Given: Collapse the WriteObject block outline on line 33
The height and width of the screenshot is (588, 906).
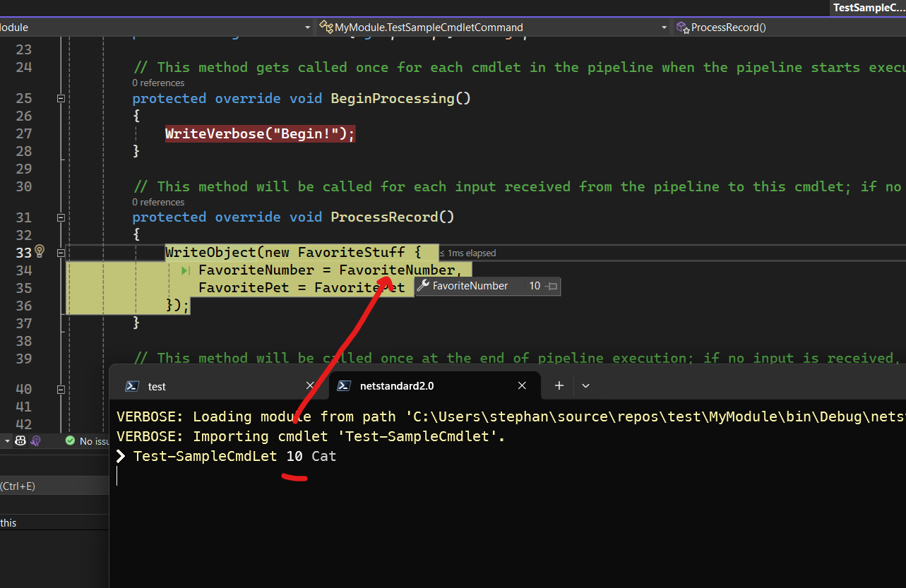Looking at the screenshot, I should pyautogui.click(x=61, y=252).
